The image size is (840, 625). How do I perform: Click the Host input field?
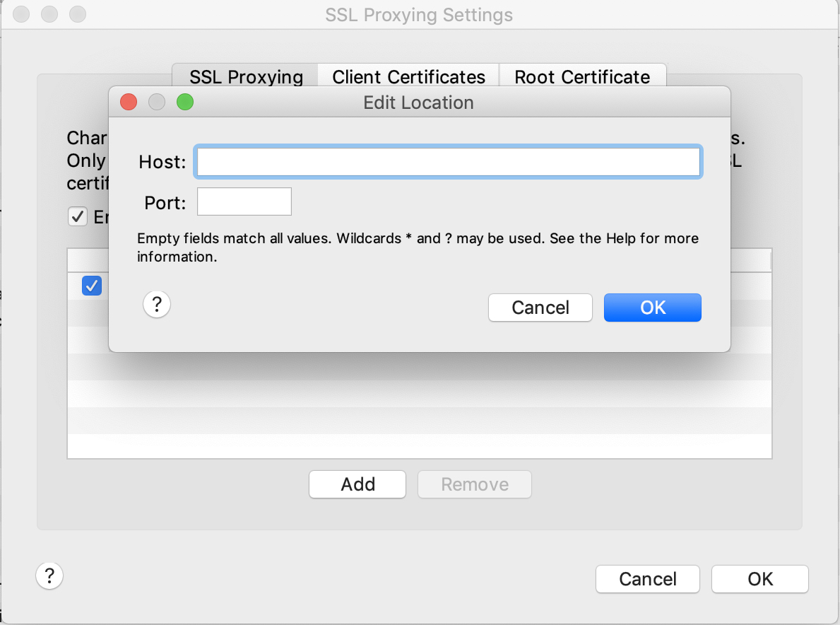[449, 162]
